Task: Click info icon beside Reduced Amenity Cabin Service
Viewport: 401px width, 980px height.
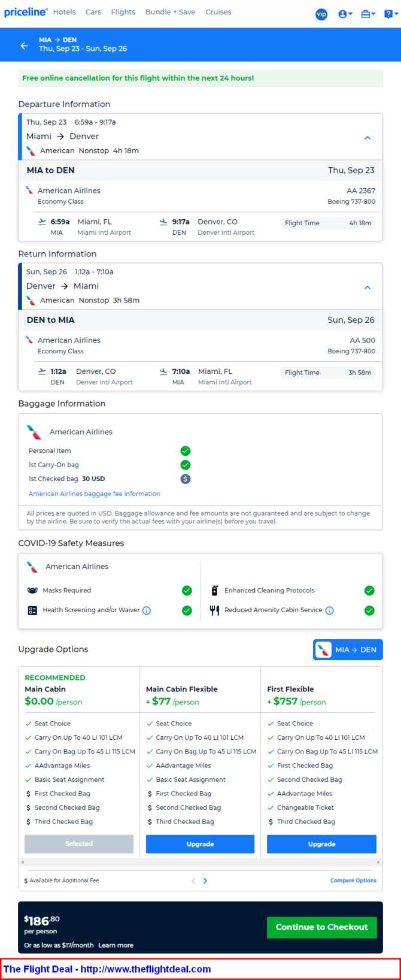Action: point(329,610)
